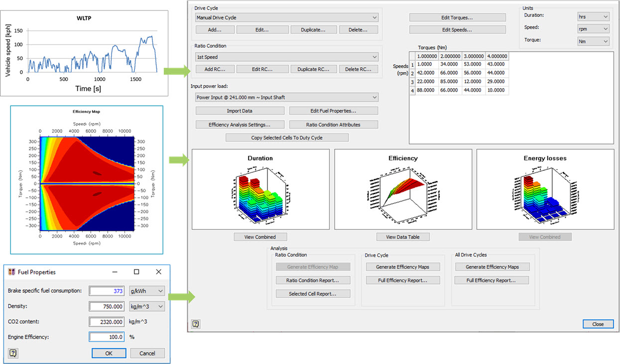Expand the Ratio Condition 1st Speed dropdown
Image resolution: width=620 pixels, height=364 pixels.
coord(286,57)
